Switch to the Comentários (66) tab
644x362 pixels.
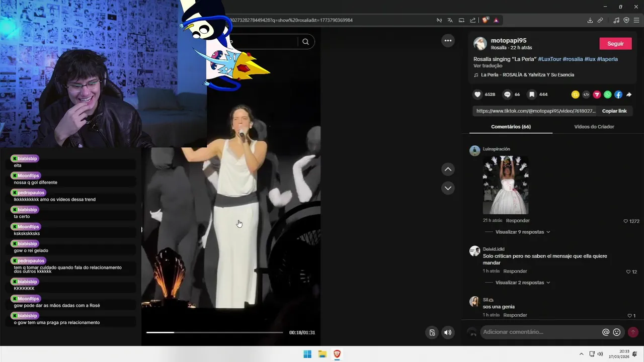pyautogui.click(x=511, y=127)
